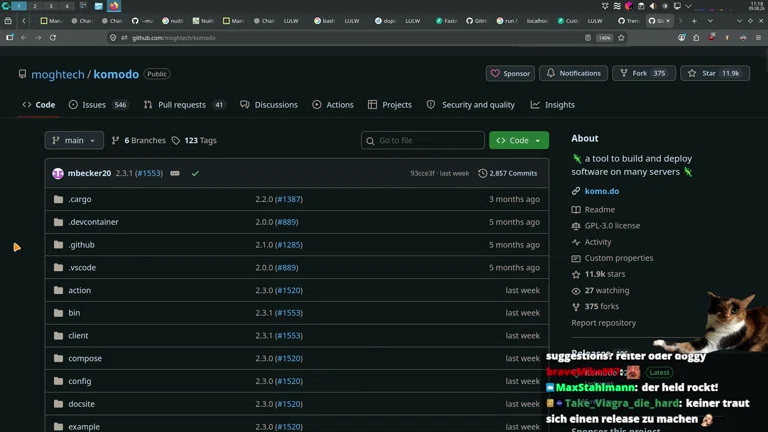Image resolution: width=768 pixels, height=432 pixels.
Task: Open the green Code dropdown
Action: [x=519, y=141]
